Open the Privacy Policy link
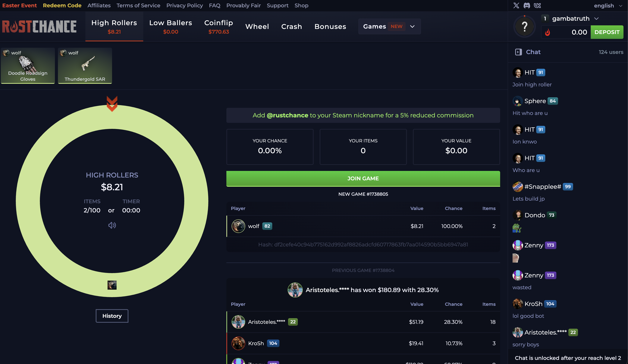 185,5
